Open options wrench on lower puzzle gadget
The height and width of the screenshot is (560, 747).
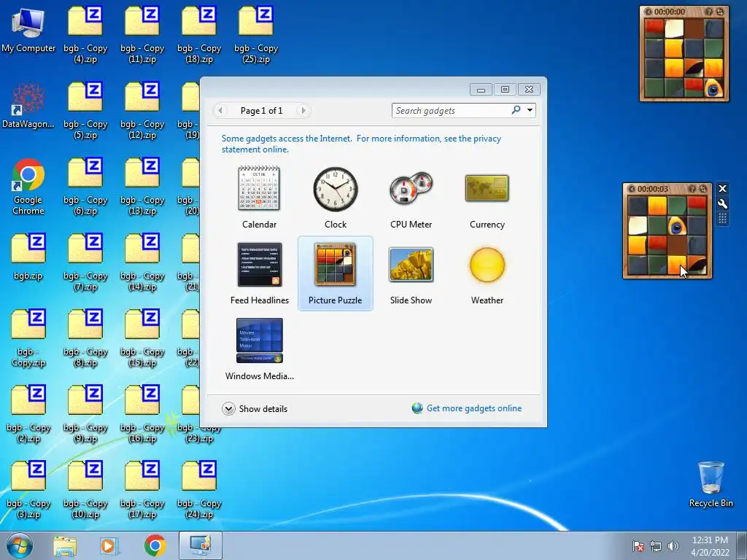coord(722,204)
